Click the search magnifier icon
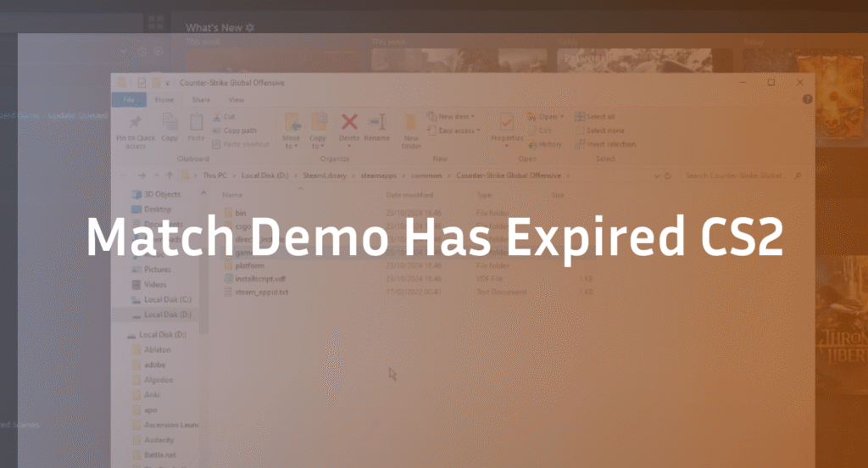Screen dimensions: 868x468 pyautogui.click(x=798, y=175)
